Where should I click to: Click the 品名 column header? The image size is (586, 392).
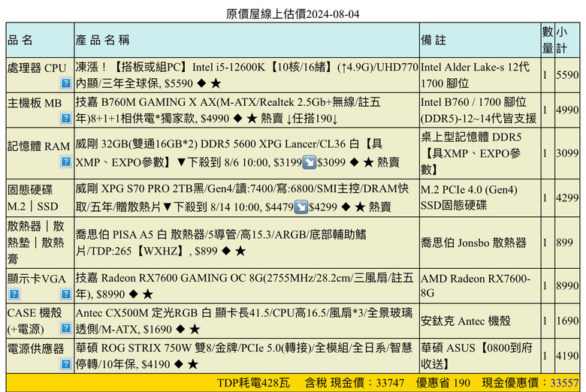20,40
